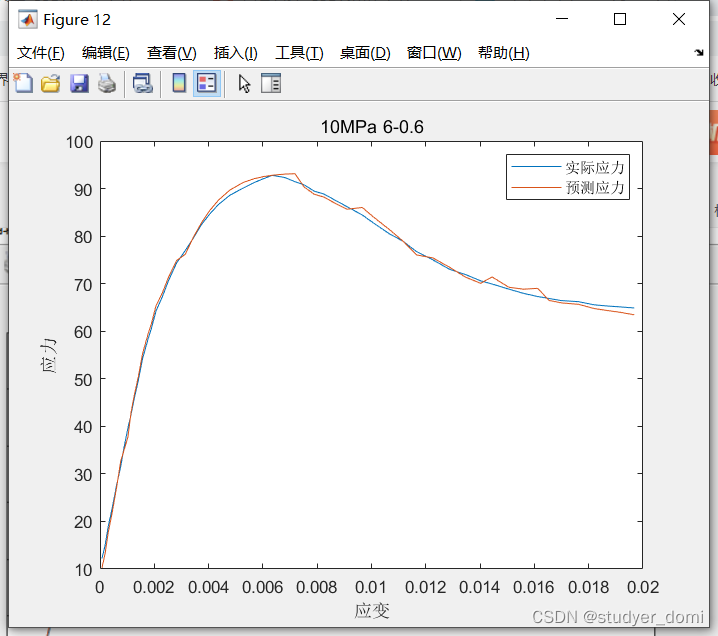Maximize the Figure 12 window
718x636 pixels.
coord(620,19)
